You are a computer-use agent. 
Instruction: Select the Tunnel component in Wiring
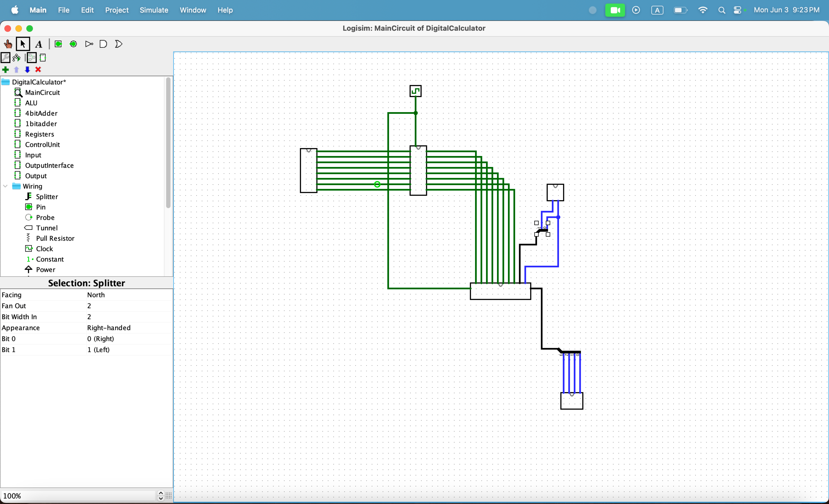pyautogui.click(x=46, y=228)
